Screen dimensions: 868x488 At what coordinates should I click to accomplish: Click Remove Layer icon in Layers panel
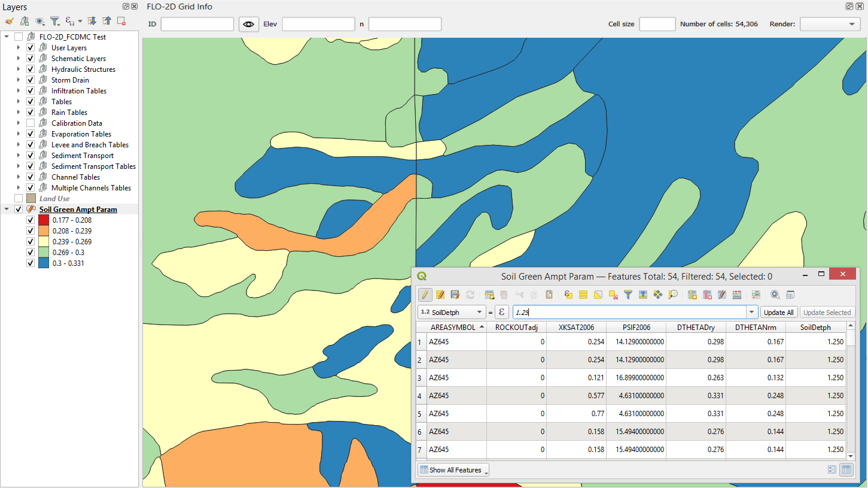tap(121, 21)
